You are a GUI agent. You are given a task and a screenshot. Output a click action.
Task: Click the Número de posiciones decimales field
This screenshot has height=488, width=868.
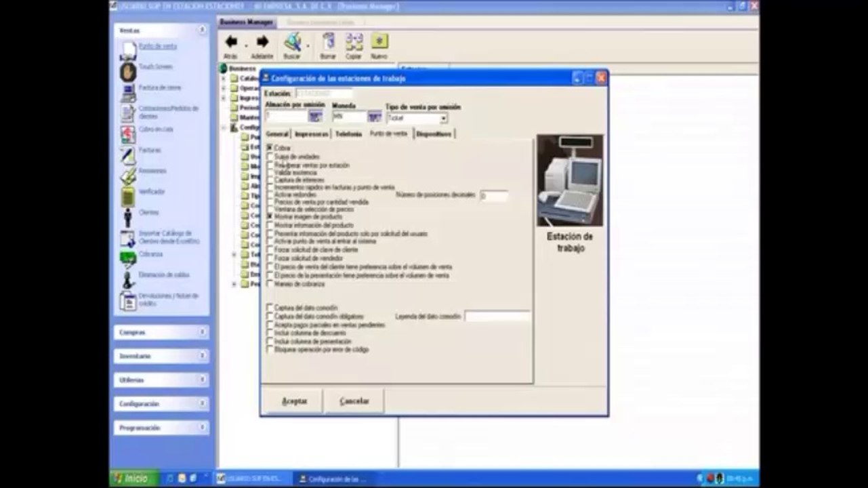point(493,196)
